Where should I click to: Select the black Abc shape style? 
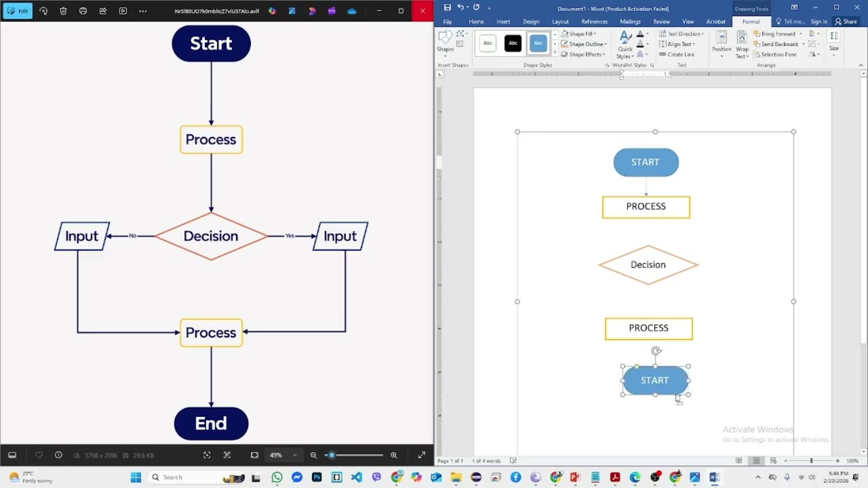tap(513, 43)
